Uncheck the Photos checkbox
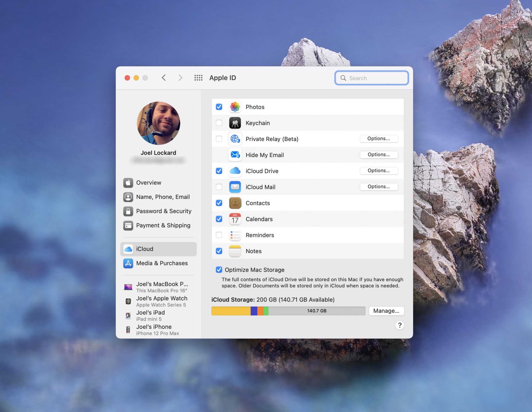This screenshot has width=532, height=412. point(219,107)
